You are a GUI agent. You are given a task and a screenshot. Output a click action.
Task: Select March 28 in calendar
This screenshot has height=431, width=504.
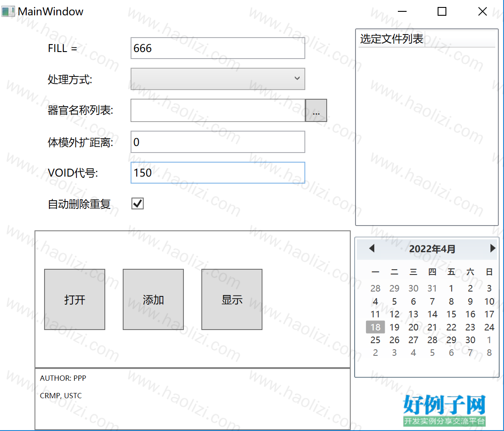click(x=376, y=288)
